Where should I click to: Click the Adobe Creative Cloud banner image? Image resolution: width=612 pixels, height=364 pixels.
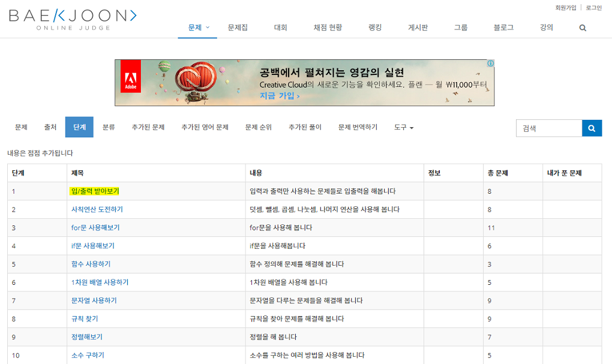pyautogui.click(x=304, y=83)
